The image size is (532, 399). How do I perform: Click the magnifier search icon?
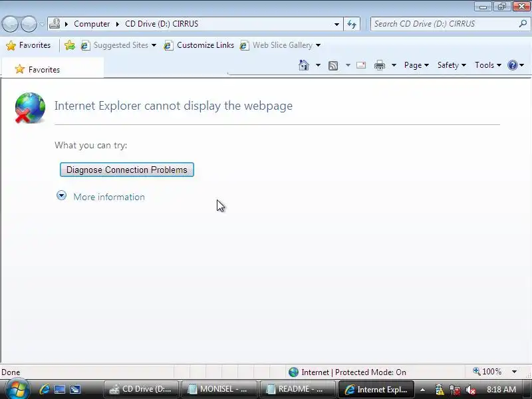[523, 24]
